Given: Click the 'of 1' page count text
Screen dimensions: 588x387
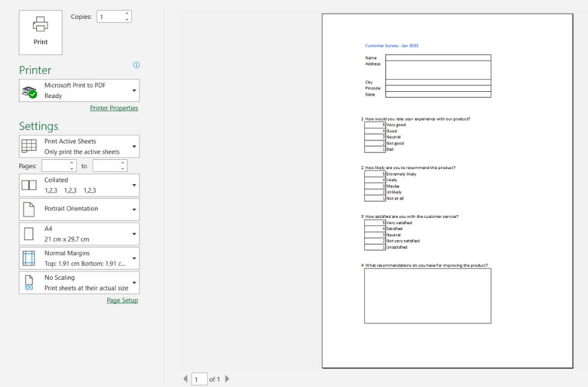Looking at the screenshot, I should (214, 379).
